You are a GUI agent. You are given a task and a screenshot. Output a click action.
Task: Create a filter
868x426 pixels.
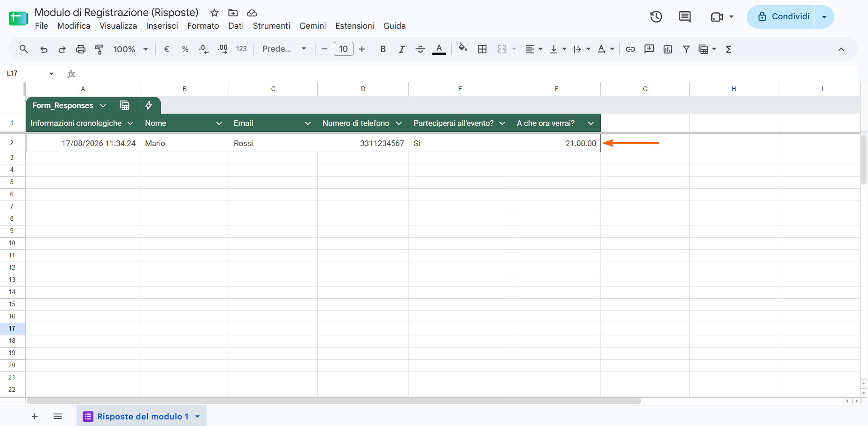click(686, 49)
